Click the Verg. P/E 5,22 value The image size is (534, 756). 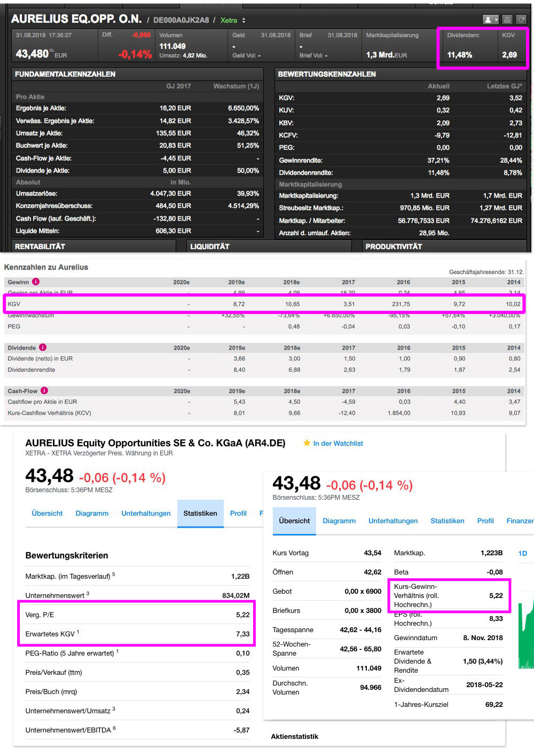point(242,615)
